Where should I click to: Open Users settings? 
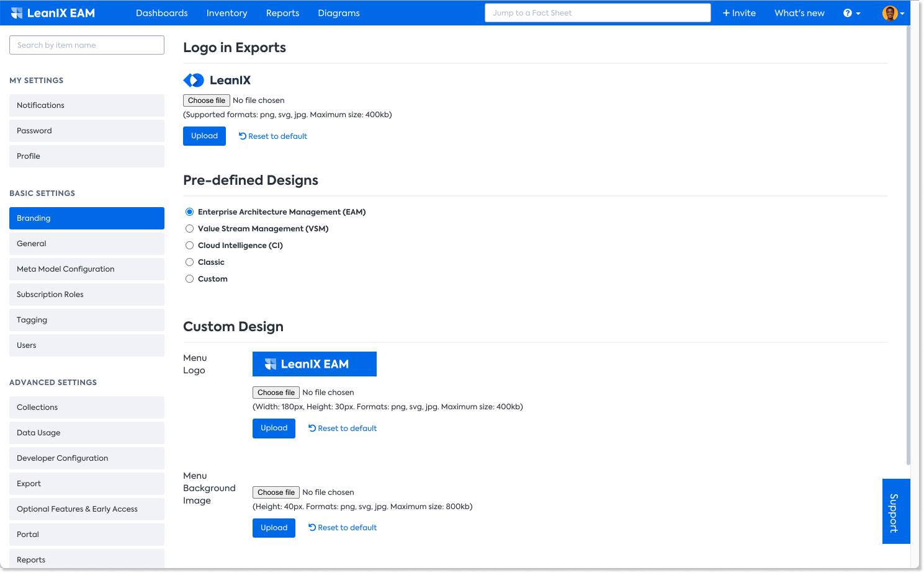pyautogui.click(x=87, y=345)
